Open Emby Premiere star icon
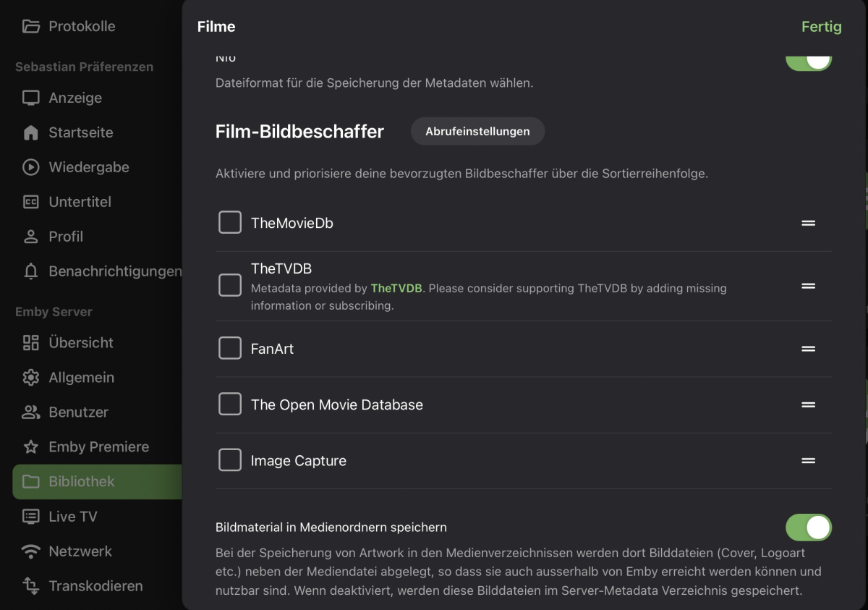 (30, 446)
